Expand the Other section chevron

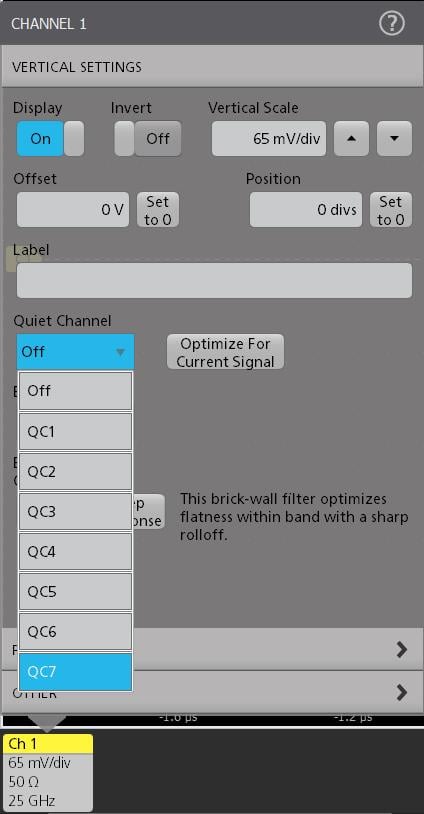(402, 693)
